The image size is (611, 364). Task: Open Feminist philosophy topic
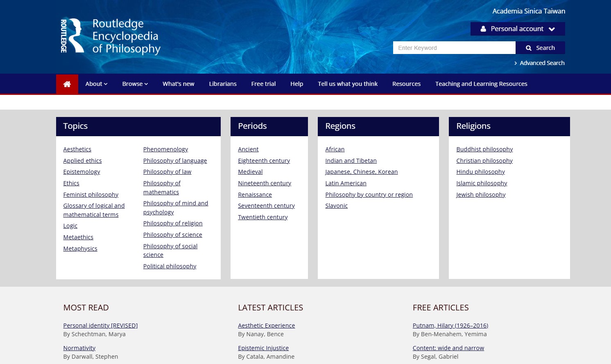[x=91, y=195]
